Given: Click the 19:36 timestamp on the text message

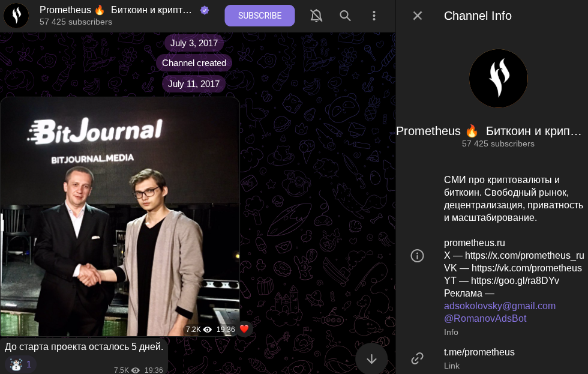Looking at the screenshot, I should point(154,370).
